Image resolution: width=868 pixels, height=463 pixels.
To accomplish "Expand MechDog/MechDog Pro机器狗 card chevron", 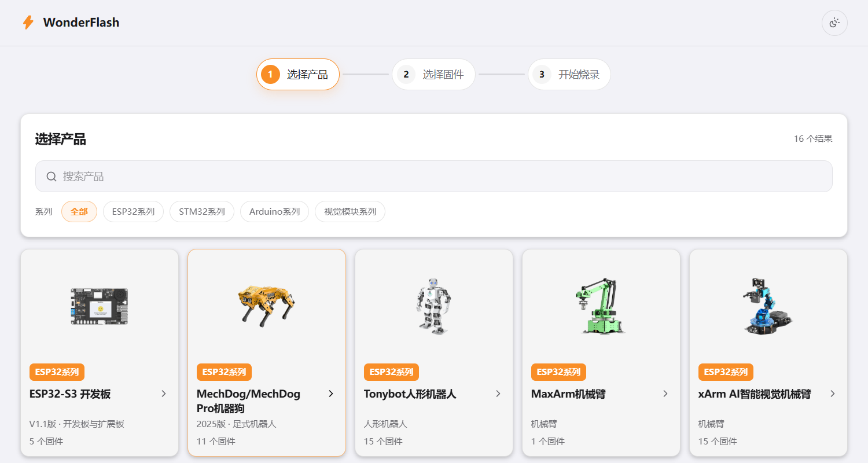I will pos(331,394).
